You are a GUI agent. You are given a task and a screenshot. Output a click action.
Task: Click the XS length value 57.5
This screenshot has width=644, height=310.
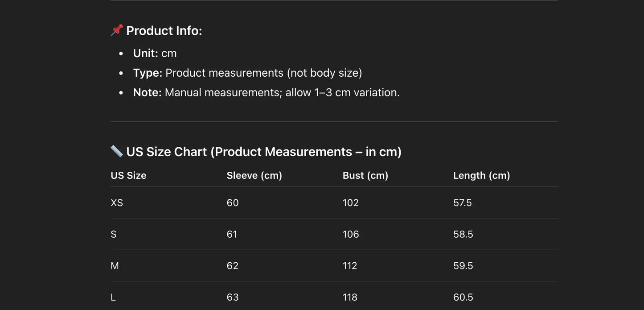pos(462,203)
